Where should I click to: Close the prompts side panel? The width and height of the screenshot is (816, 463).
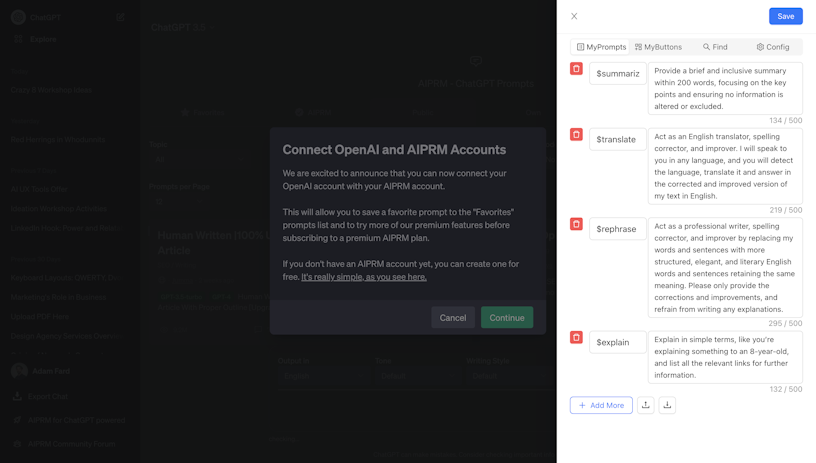[x=574, y=16]
